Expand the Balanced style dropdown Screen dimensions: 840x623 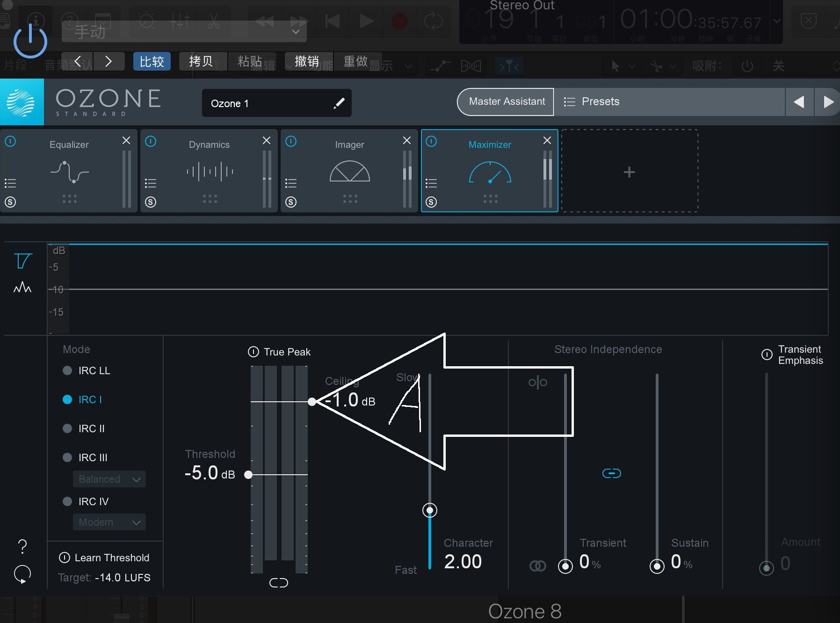109,479
